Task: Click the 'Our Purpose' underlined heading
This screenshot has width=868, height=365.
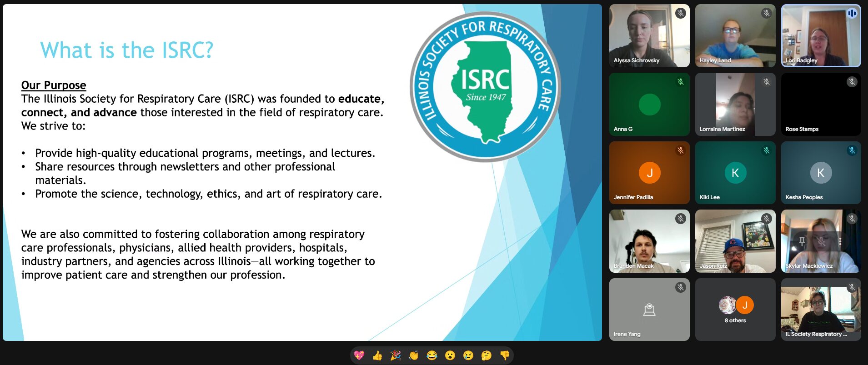Action: [x=54, y=85]
